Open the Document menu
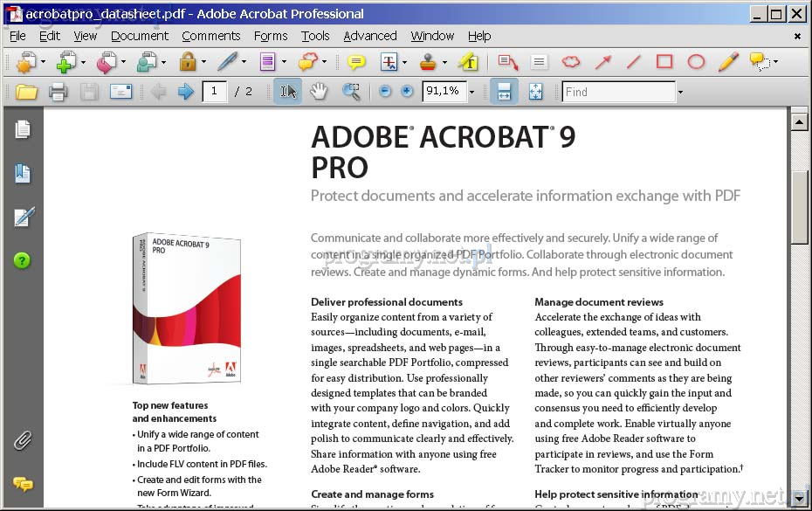Image resolution: width=812 pixels, height=511 pixels. coord(139,36)
